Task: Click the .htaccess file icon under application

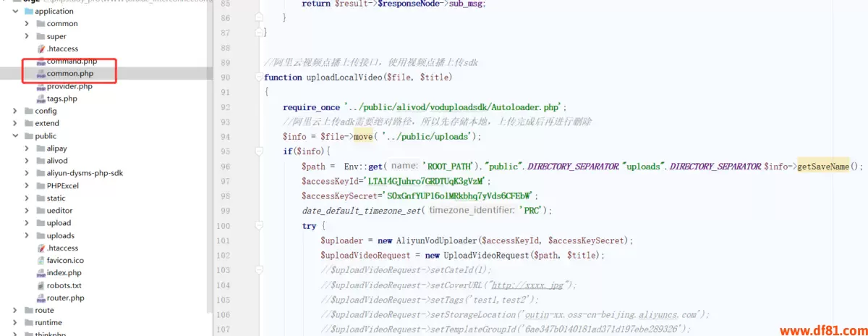Action: (41, 49)
